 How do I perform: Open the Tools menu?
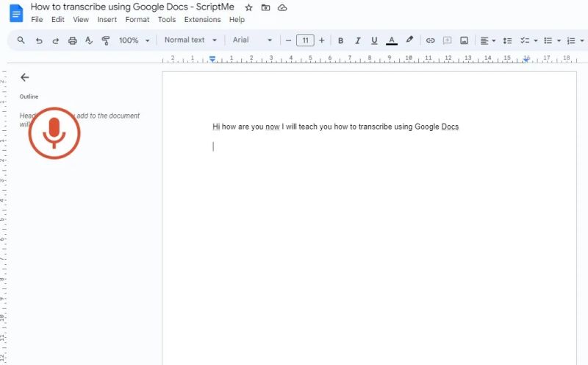(x=167, y=20)
